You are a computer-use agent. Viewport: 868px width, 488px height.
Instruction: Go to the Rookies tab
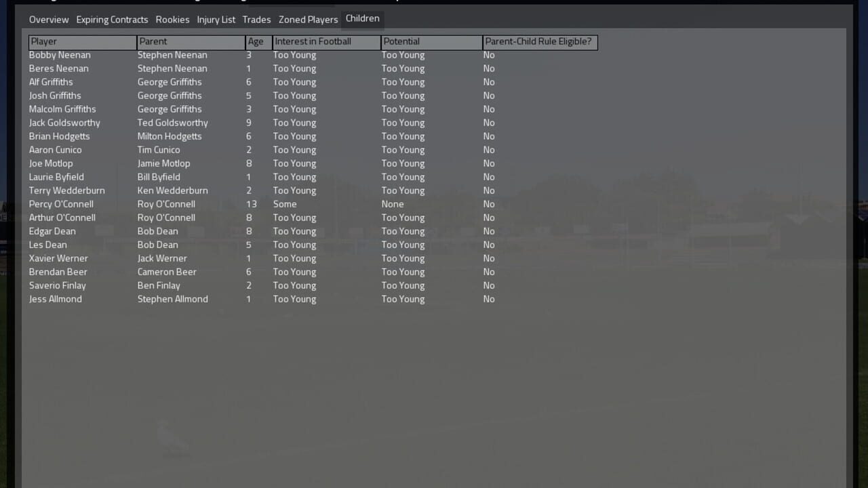(173, 20)
